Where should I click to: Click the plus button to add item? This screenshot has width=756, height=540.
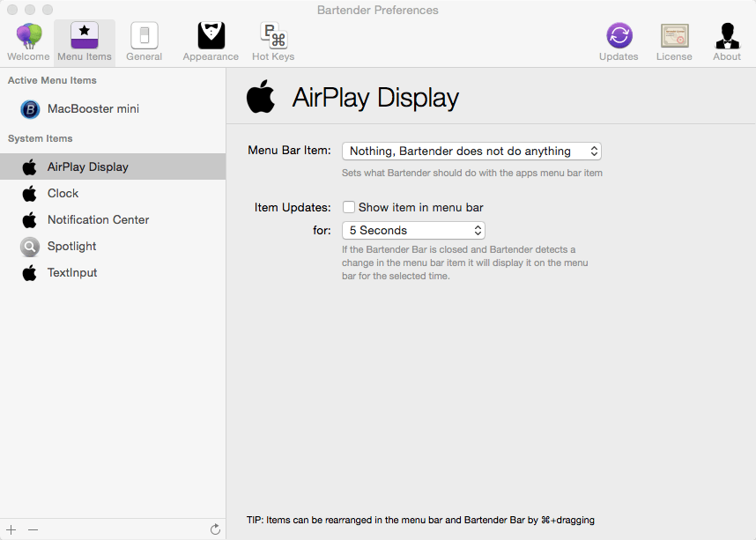coord(11,529)
